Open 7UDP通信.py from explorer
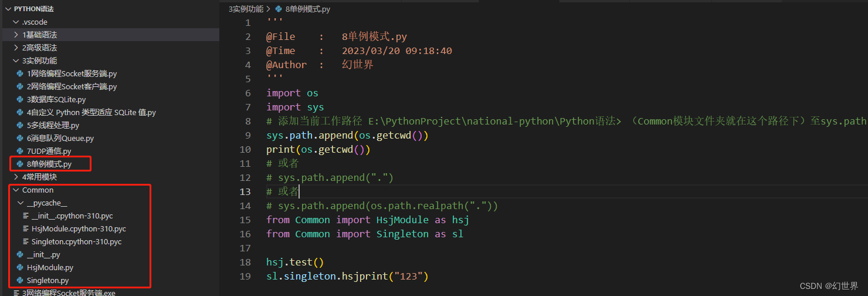868x296 pixels. (x=49, y=152)
